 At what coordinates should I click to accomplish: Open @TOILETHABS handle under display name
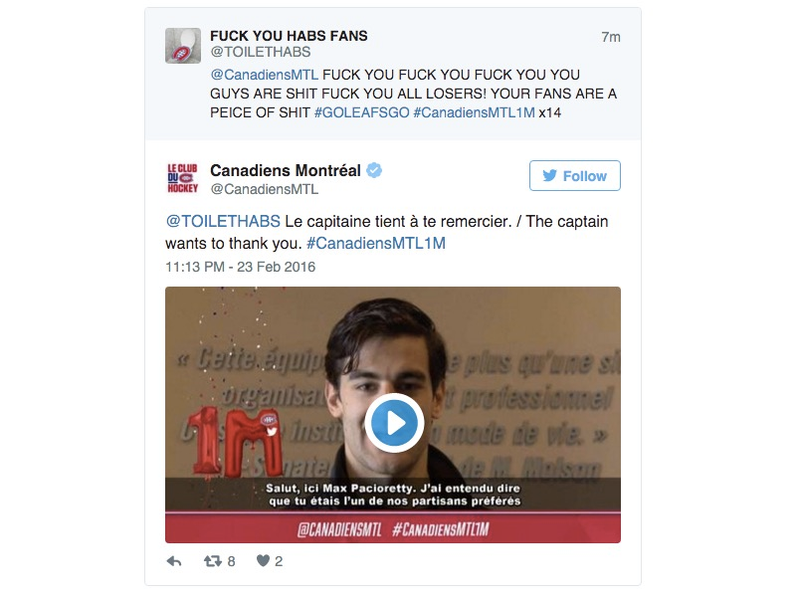260,52
